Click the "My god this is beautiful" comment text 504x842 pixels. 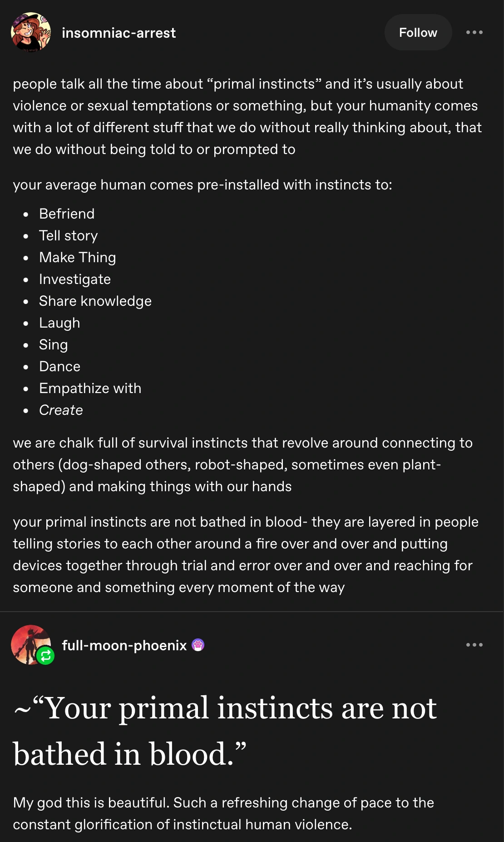tap(223, 813)
